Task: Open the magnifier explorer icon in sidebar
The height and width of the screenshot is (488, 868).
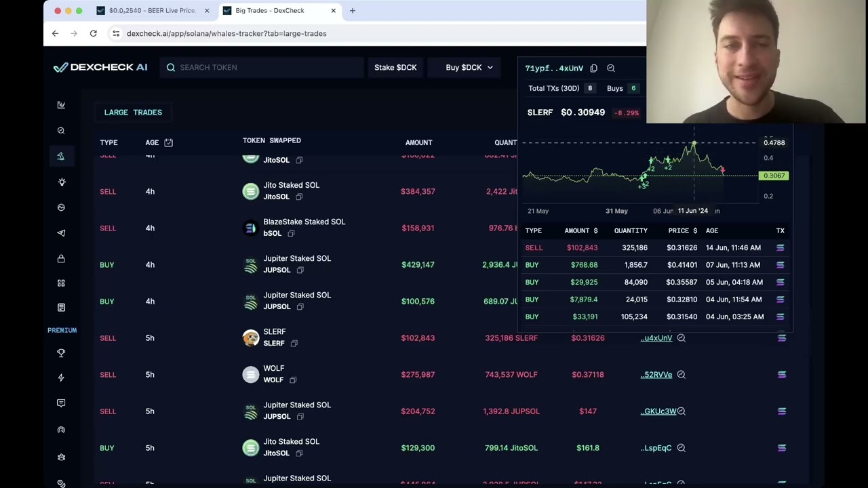Action: [61, 131]
